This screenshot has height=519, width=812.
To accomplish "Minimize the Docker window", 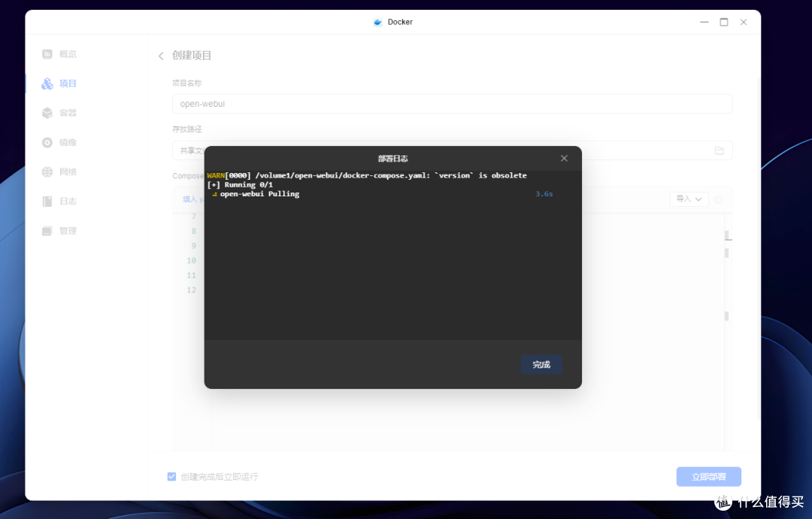I will click(x=704, y=22).
